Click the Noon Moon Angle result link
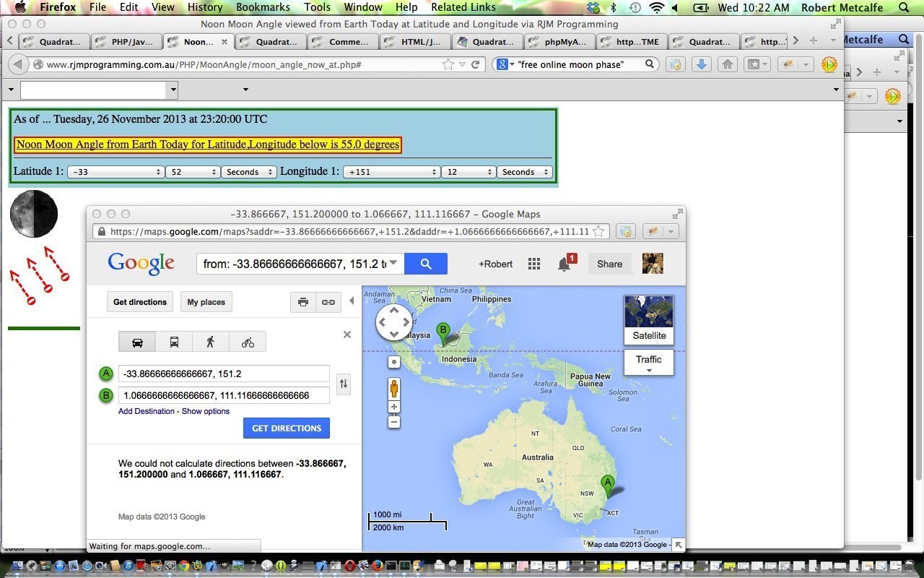 (x=208, y=144)
